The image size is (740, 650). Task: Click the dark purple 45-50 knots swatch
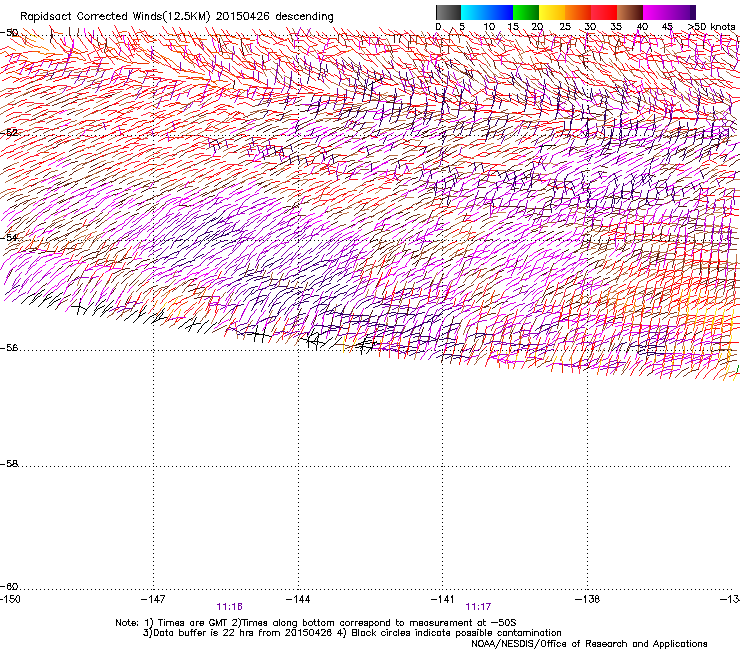(x=682, y=12)
